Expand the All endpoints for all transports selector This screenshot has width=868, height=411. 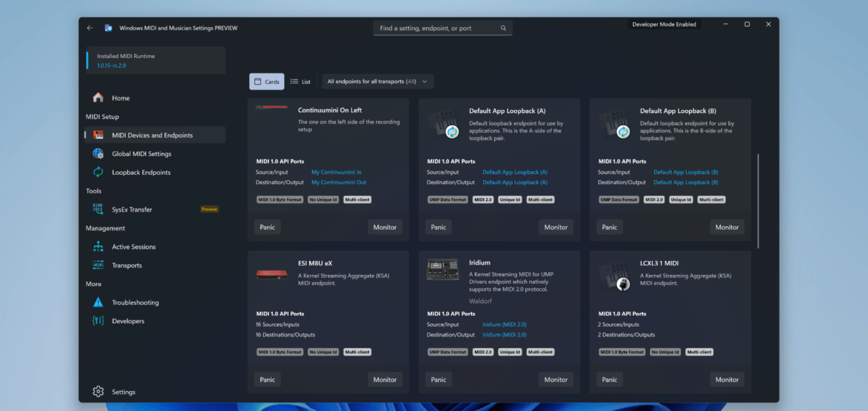pyautogui.click(x=377, y=81)
